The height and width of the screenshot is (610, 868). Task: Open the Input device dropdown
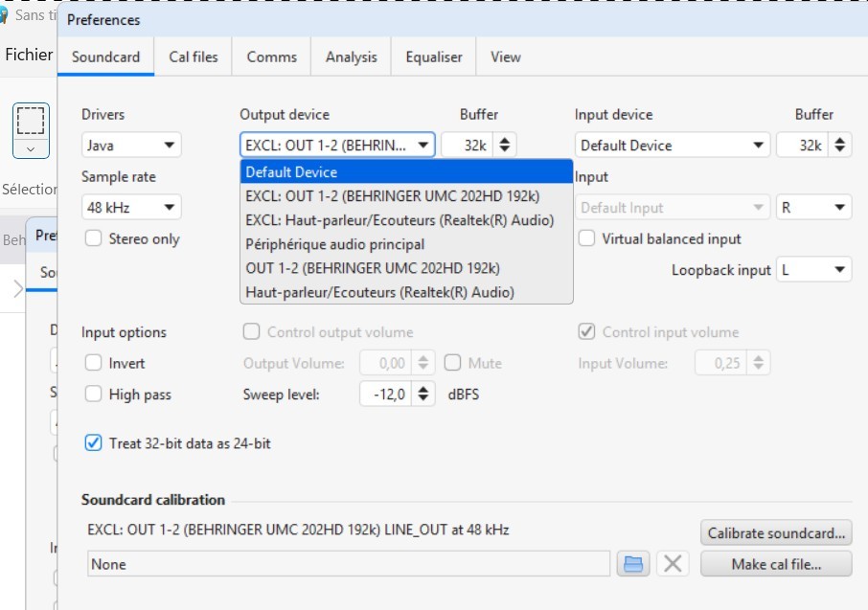click(673, 146)
